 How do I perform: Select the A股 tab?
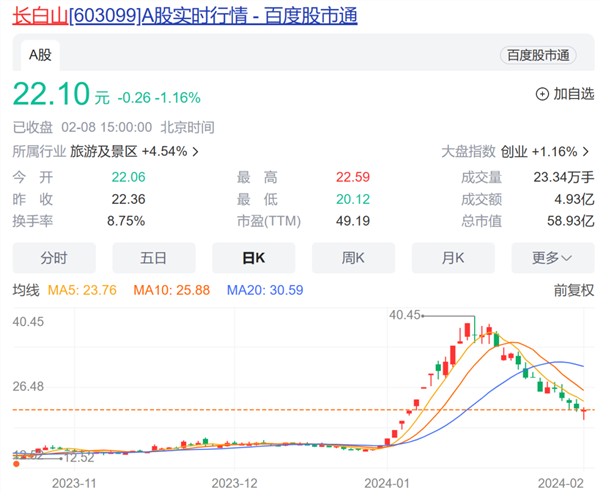pyautogui.click(x=42, y=56)
